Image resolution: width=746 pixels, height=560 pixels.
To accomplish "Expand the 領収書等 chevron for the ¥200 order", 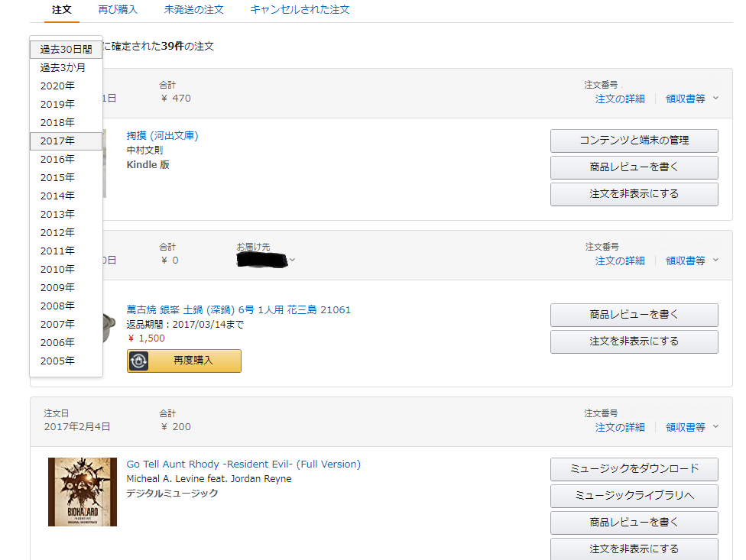I will [x=715, y=427].
